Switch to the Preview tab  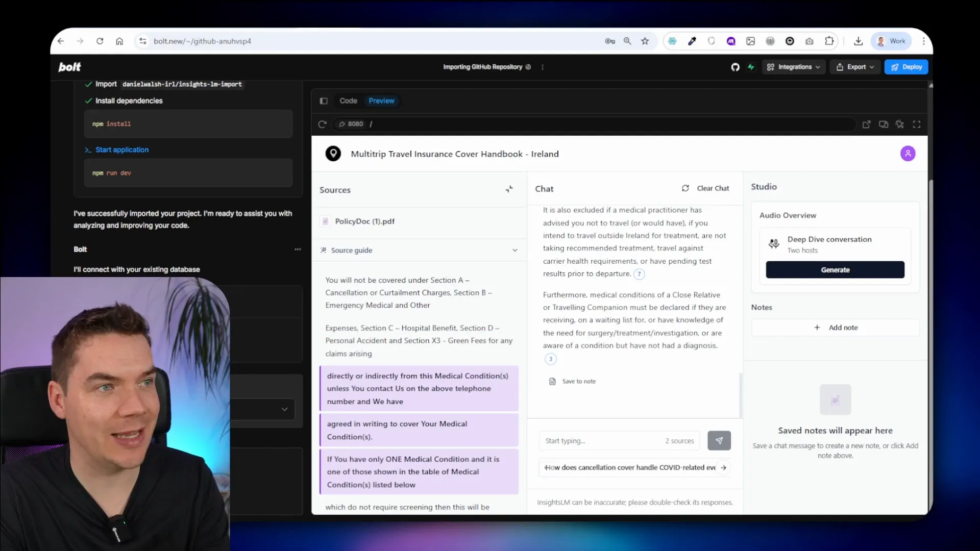pyautogui.click(x=381, y=101)
